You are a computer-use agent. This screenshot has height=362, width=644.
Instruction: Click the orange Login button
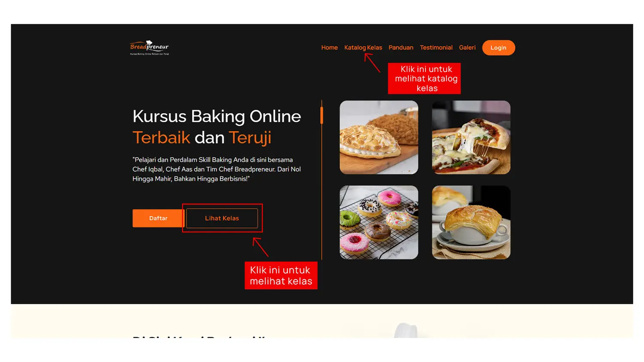498,48
